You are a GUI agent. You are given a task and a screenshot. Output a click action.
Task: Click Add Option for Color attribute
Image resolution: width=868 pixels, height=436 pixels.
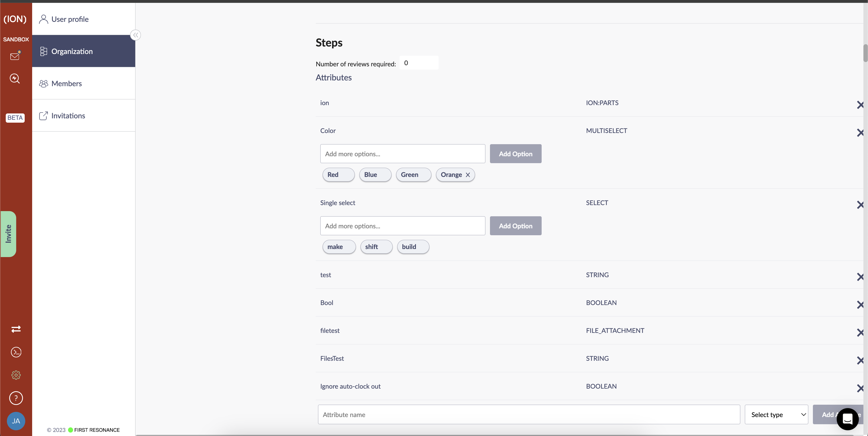point(515,154)
